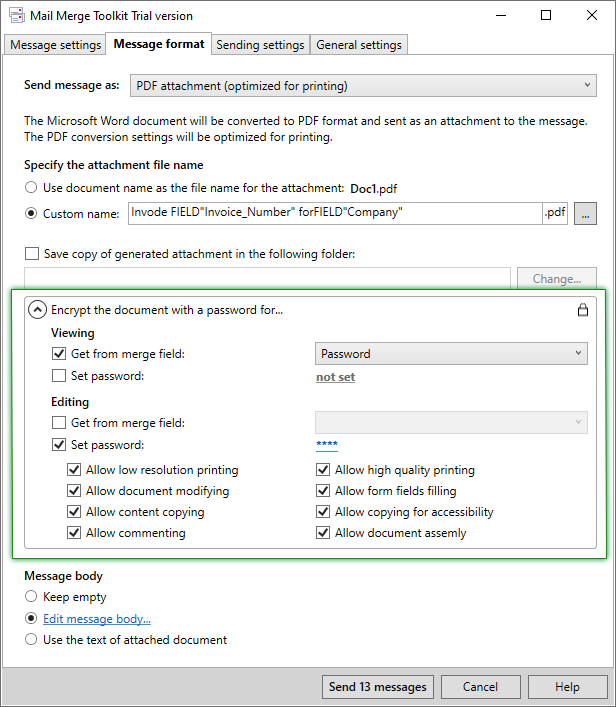Screen dimensions: 616x707
Task: Toggle Allow content copying
Action: tap(74, 512)
